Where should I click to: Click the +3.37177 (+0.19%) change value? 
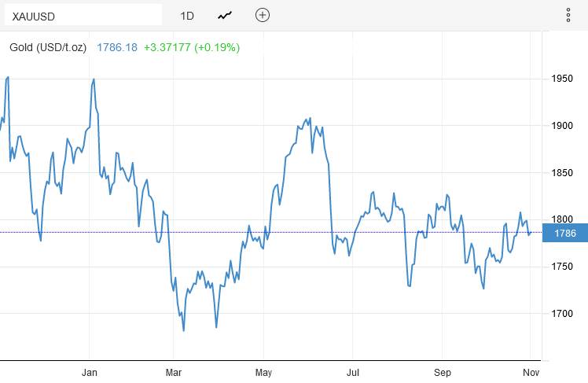click(192, 48)
